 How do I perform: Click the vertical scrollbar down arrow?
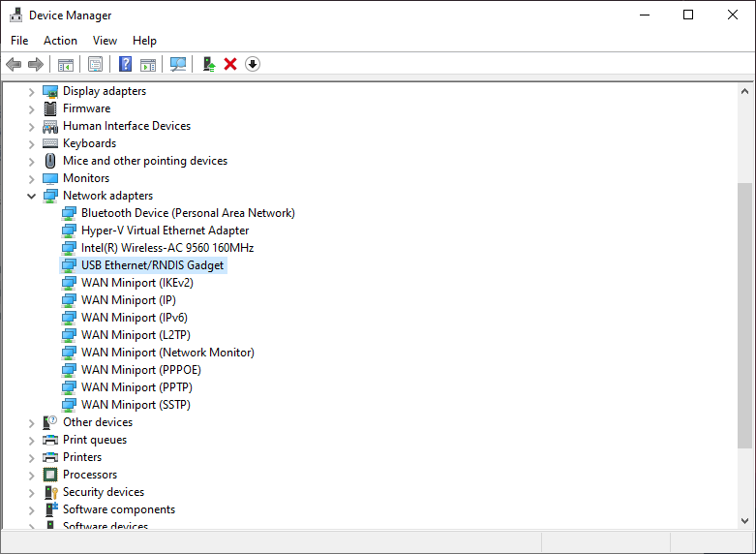(x=745, y=521)
